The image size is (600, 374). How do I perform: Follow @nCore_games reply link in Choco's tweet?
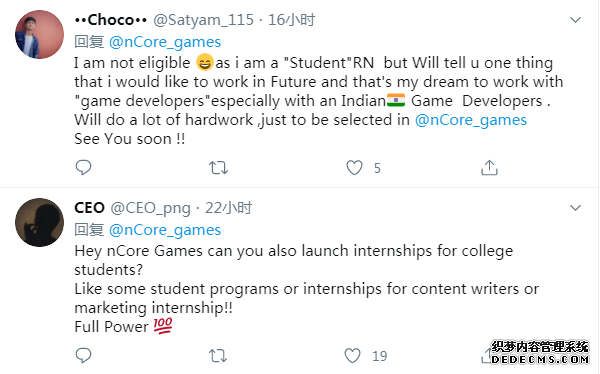[165, 42]
